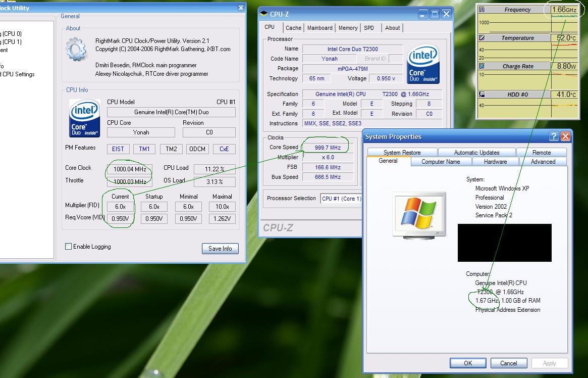Enable the Enable Logging checkbox
Viewport: 588px width, 378px height.
pos(68,246)
